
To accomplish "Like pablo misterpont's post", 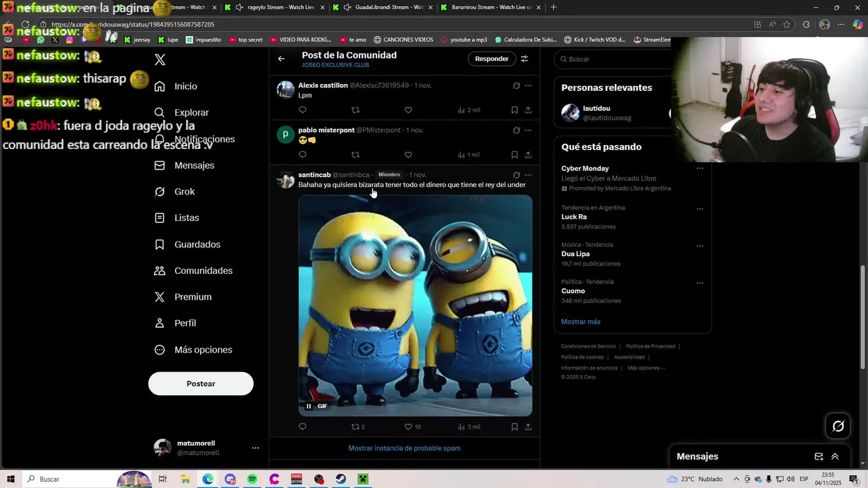I will (408, 155).
